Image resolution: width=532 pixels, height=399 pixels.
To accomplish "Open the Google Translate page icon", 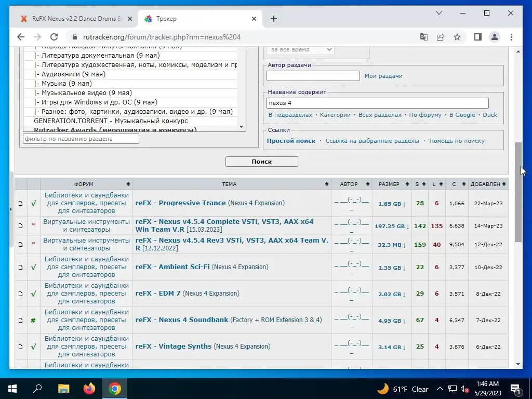I will (x=424, y=37).
